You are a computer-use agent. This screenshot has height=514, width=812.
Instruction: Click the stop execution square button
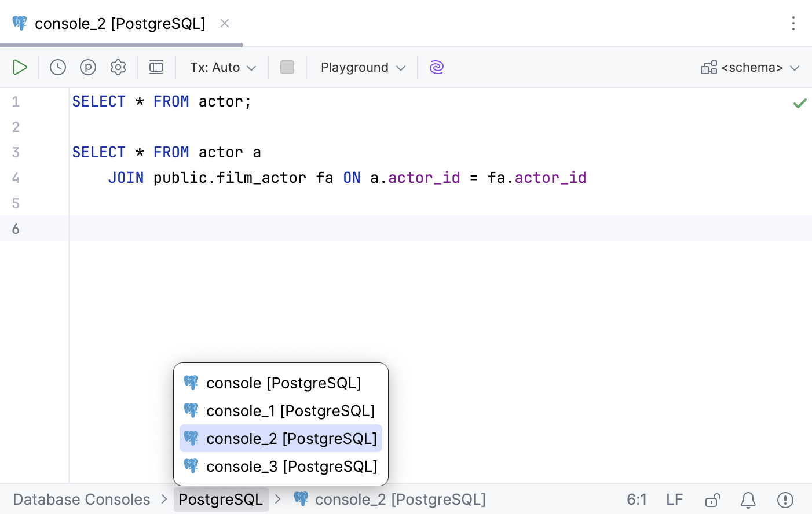tap(287, 67)
